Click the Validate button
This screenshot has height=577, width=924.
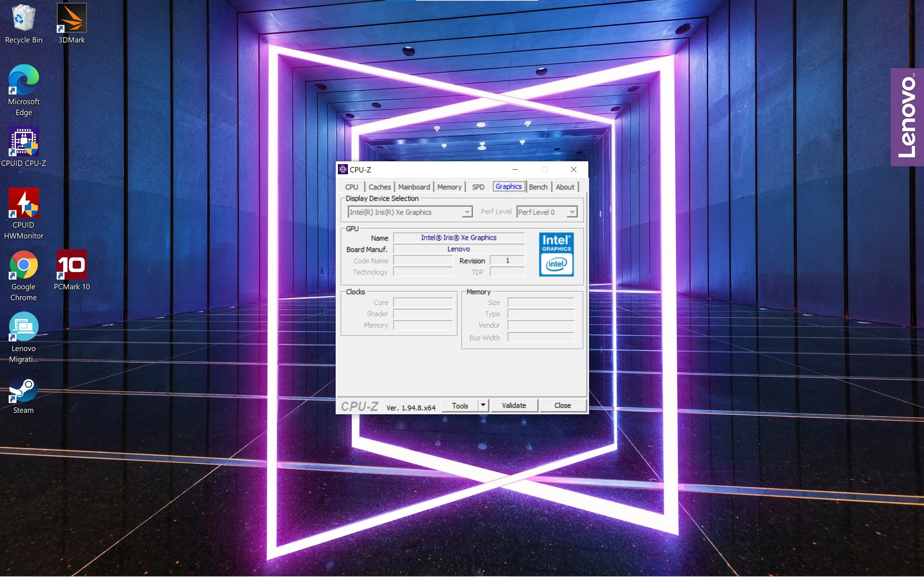coord(514,405)
